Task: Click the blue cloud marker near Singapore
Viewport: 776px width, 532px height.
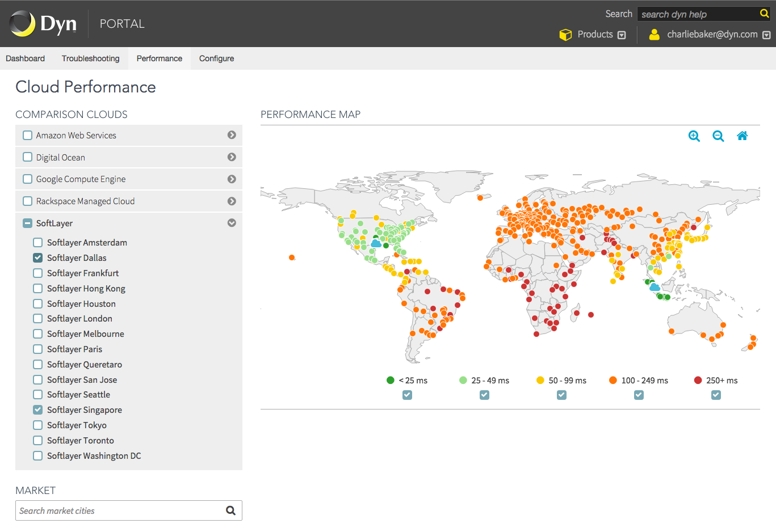Action: point(655,288)
